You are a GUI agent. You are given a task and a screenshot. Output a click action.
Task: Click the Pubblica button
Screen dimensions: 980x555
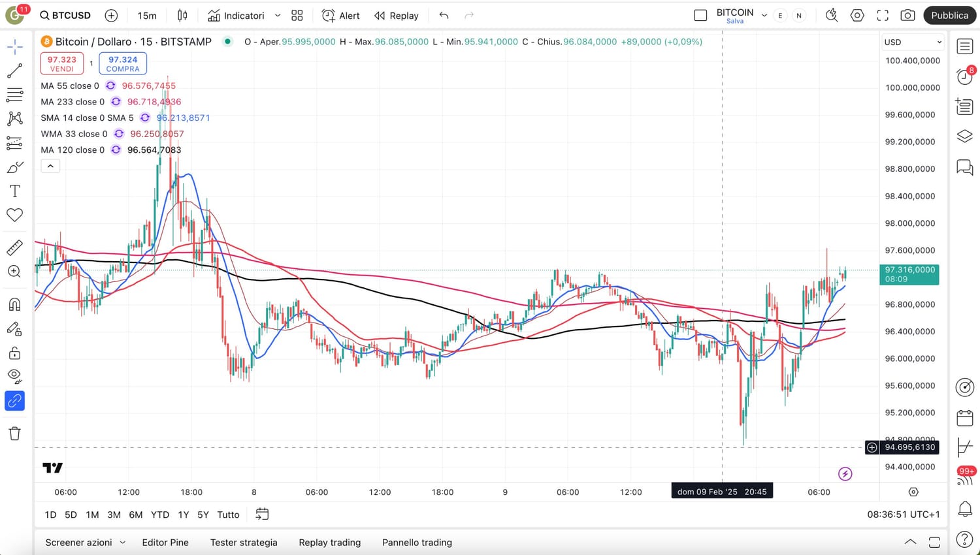[949, 16]
